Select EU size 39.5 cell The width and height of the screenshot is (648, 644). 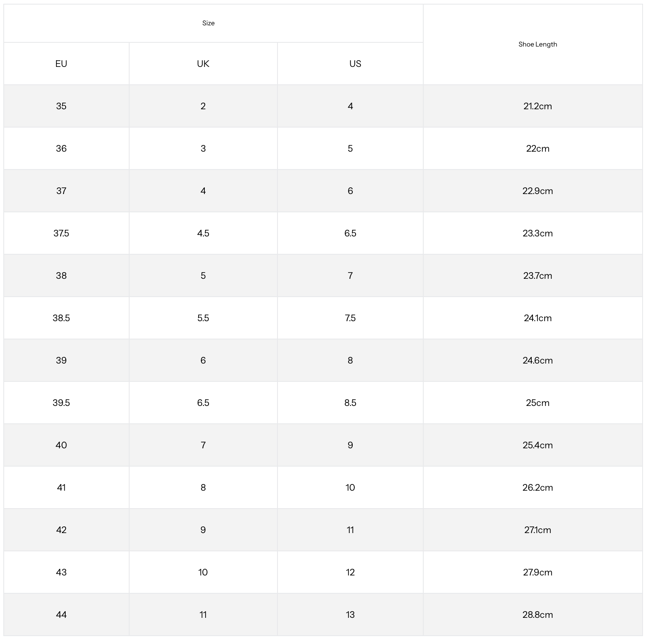click(x=61, y=403)
